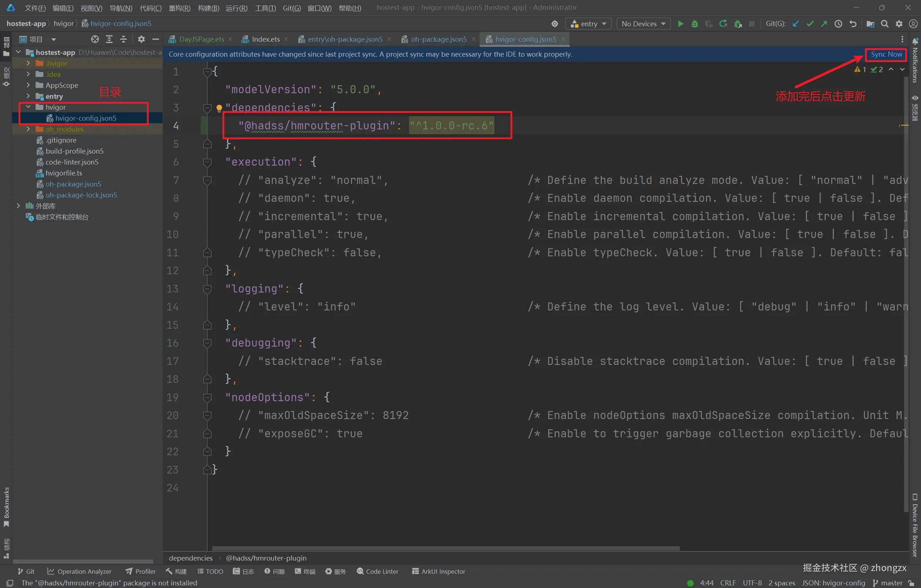921x588 pixels.
Task: Click the Debug bug icon
Action: (x=694, y=24)
